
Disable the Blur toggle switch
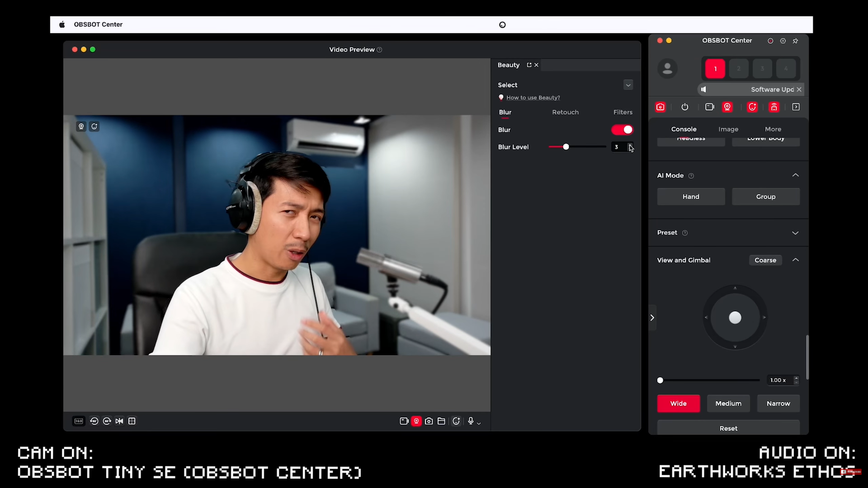click(x=623, y=130)
